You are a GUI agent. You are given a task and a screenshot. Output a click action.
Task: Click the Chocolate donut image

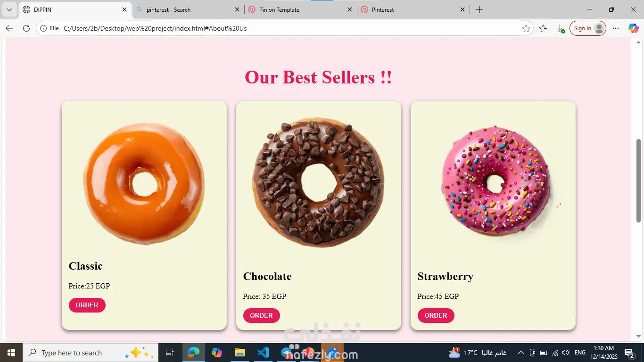[318, 182]
